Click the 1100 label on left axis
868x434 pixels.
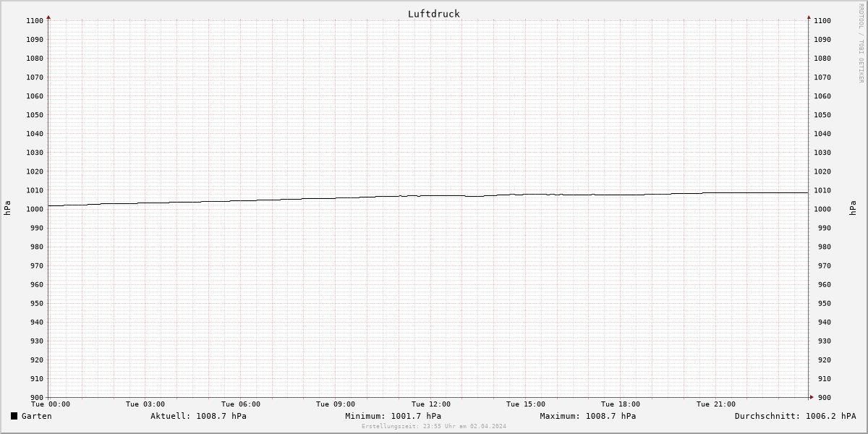(x=35, y=21)
